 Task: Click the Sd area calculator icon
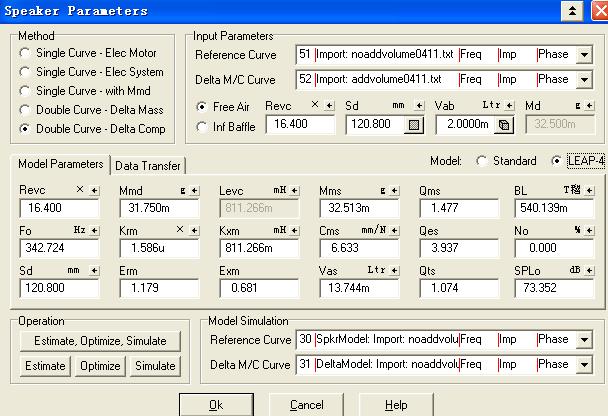pos(413,126)
